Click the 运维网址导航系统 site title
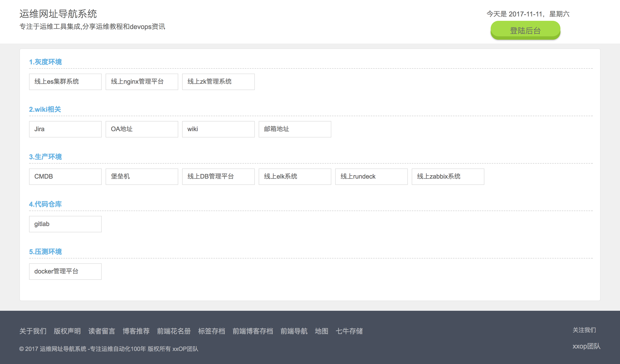The height and width of the screenshot is (364, 620). point(58,14)
